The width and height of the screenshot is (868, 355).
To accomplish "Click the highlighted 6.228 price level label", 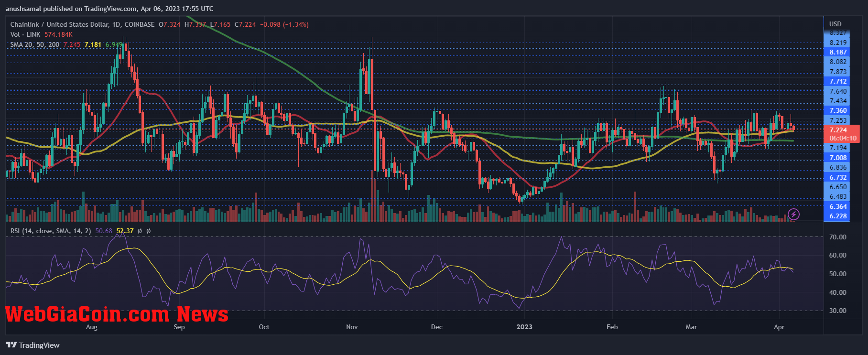I will coord(838,216).
